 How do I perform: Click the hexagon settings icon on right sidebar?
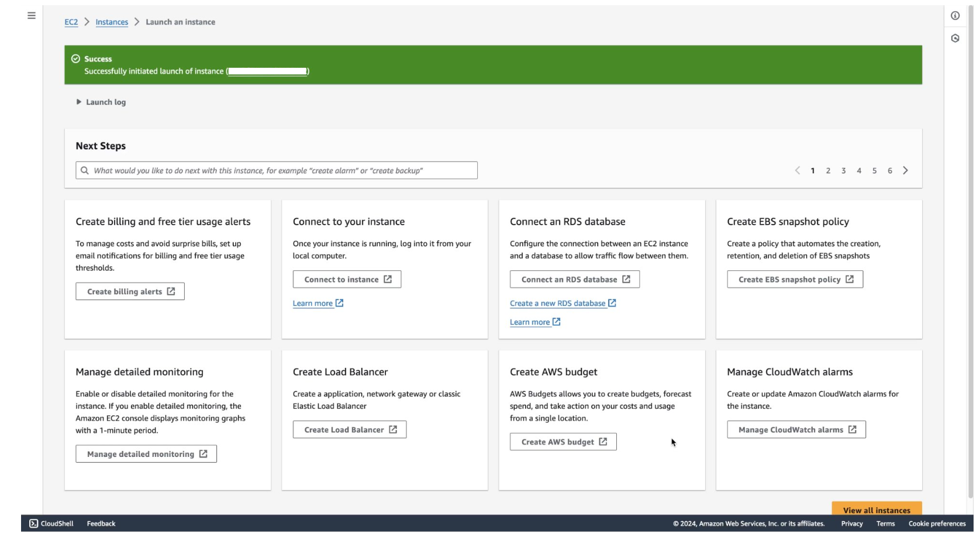955,39
